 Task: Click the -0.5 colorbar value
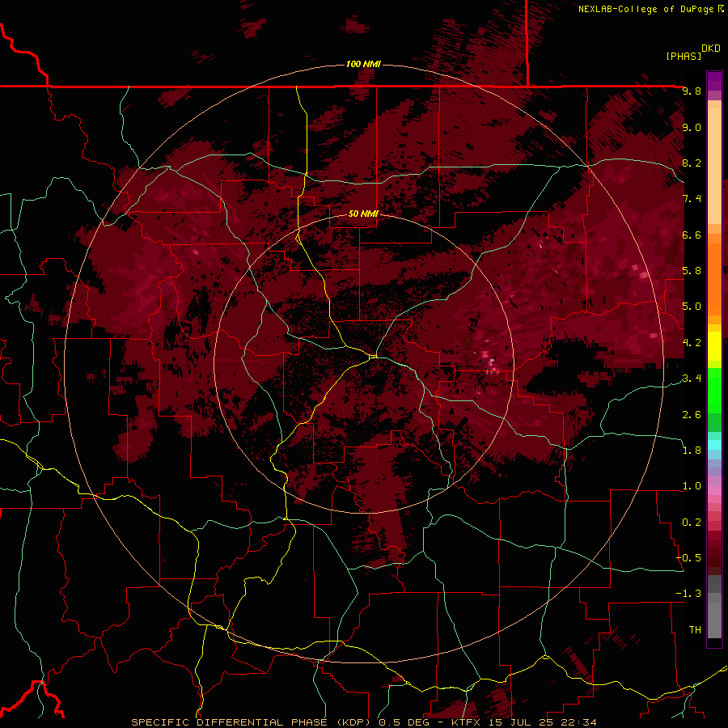point(688,558)
